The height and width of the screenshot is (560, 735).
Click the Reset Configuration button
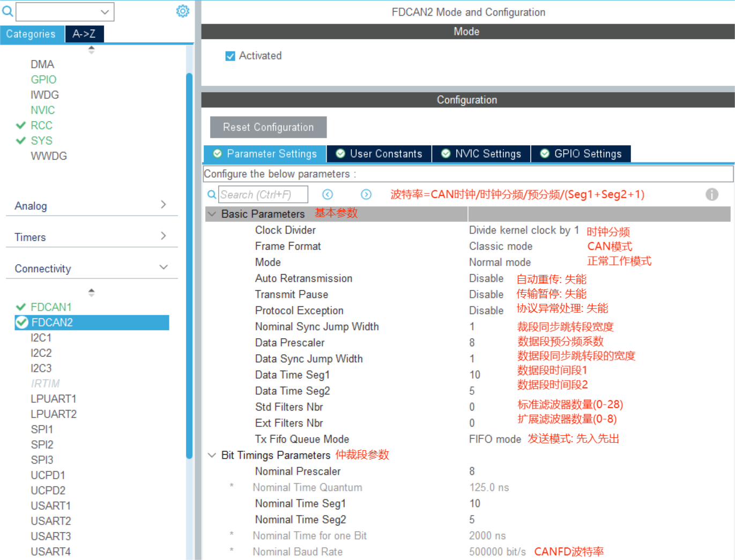pos(268,127)
